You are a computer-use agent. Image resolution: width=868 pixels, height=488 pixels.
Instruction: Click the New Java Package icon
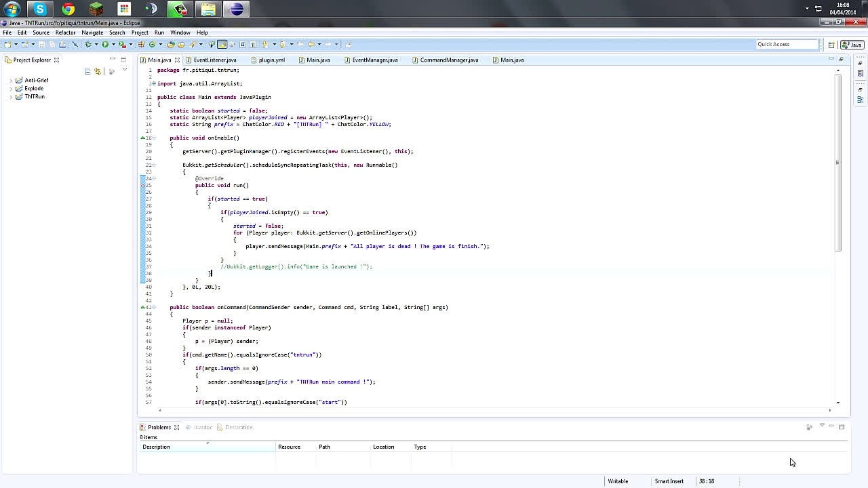click(x=141, y=44)
